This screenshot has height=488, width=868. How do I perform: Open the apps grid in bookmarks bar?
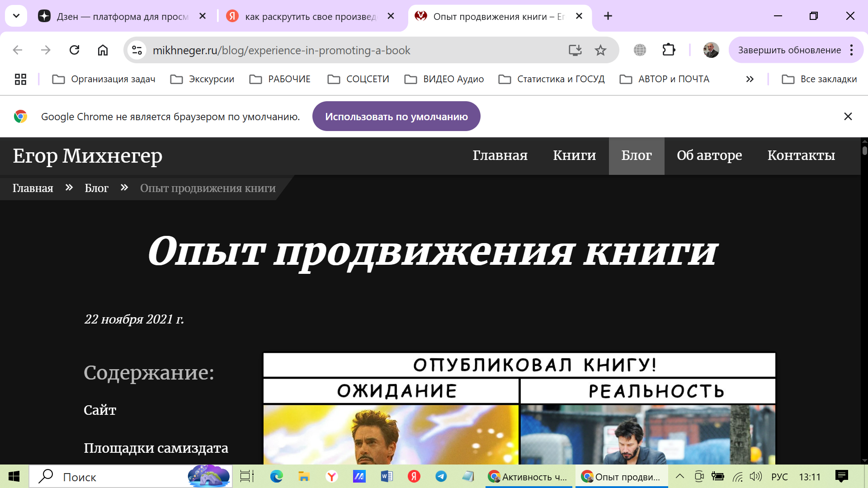(x=20, y=79)
